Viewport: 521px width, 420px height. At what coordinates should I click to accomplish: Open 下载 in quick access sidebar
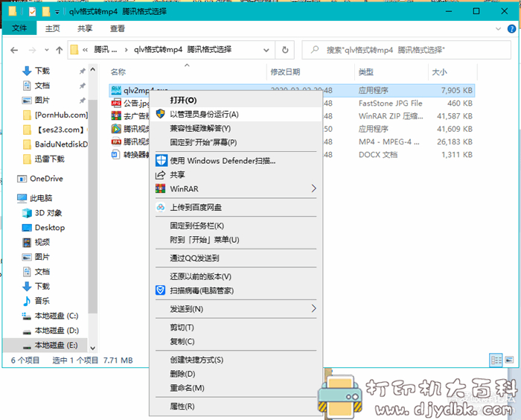(x=42, y=71)
